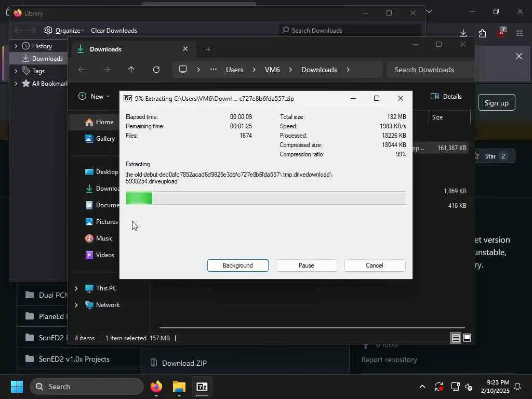
Task: Select Downloads in the address breadcrumb
Action: 319,70
